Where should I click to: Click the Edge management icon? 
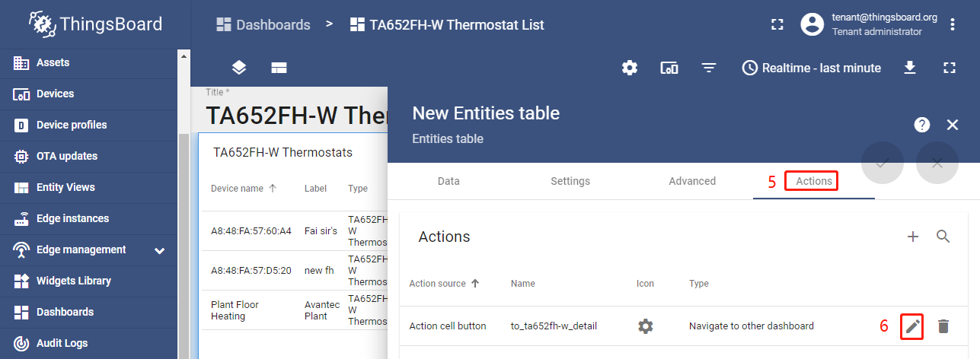(22, 249)
